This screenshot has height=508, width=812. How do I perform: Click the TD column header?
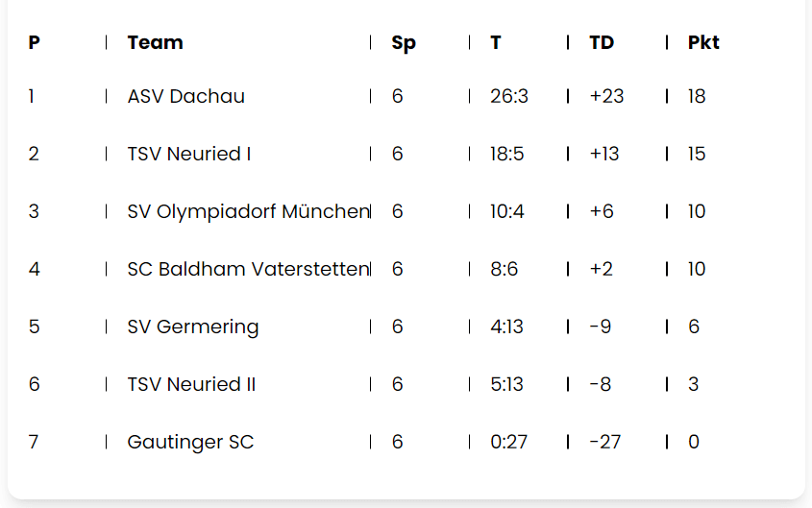click(602, 42)
